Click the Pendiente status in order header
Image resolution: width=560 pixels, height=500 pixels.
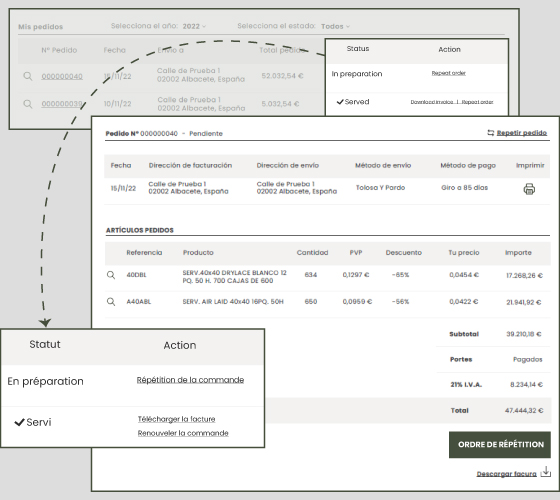coord(206,134)
